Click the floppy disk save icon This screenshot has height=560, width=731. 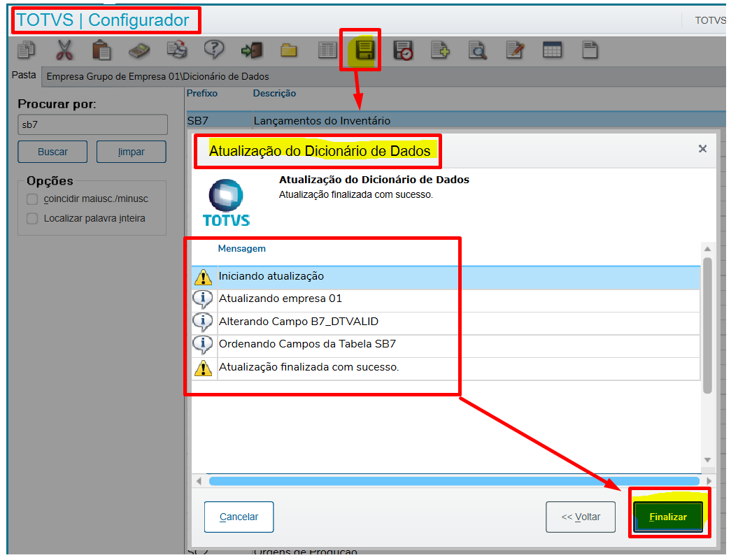(x=364, y=50)
